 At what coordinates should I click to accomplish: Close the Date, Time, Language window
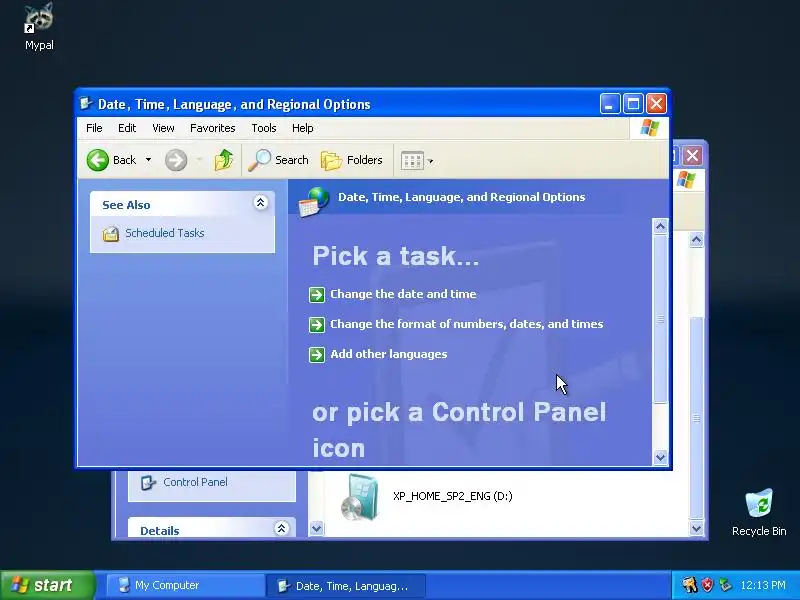pos(657,104)
